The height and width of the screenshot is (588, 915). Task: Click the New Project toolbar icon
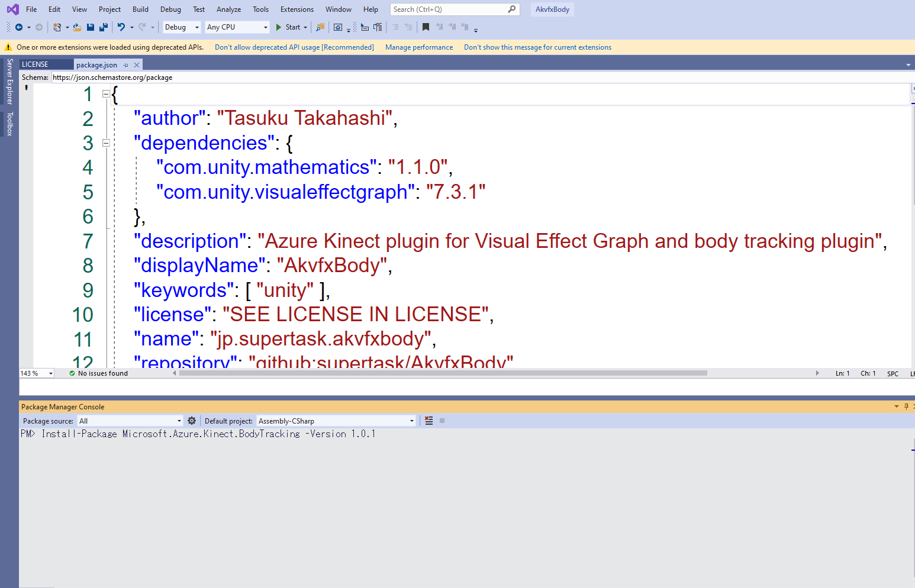click(57, 27)
